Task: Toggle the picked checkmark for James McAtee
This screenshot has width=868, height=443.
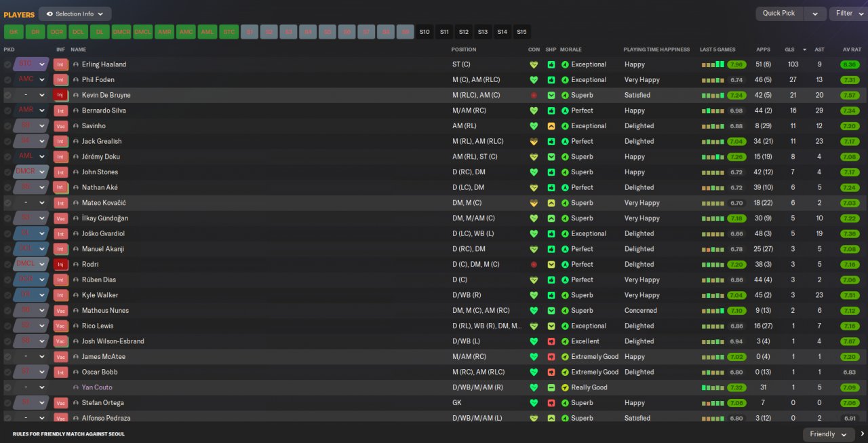Action: pos(7,357)
